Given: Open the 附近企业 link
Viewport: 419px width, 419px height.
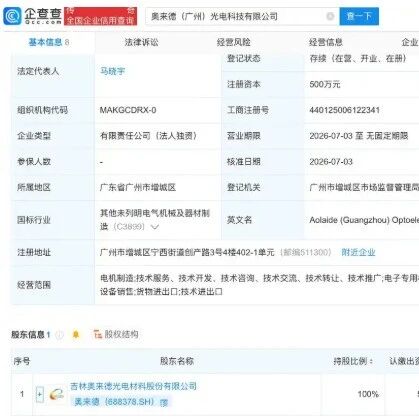Looking at the screenshot, I should (358, 252).
